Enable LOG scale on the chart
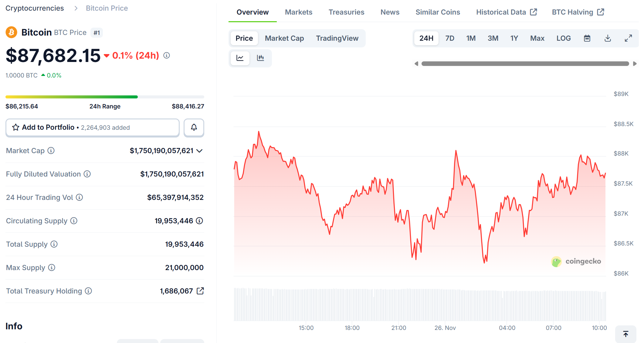The width and height of the screenshot is (644, 343). 563,38
